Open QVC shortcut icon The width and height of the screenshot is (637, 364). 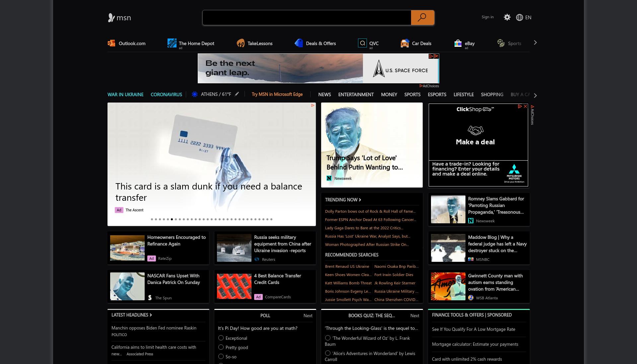[x=362, y=43]
